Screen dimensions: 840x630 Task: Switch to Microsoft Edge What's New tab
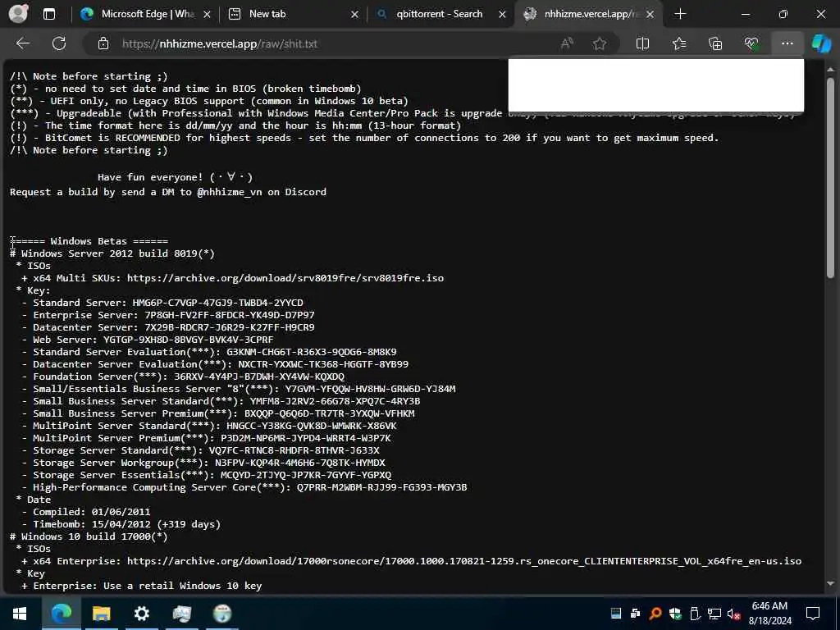[144, 15]
